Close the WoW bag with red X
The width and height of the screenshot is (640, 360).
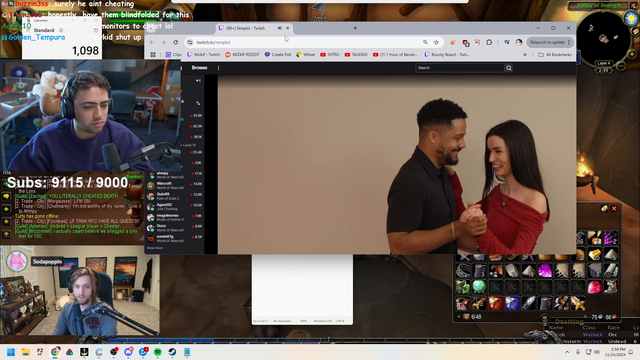[x=614, y=209]
